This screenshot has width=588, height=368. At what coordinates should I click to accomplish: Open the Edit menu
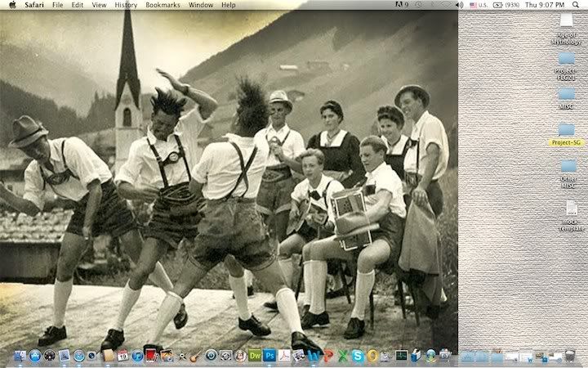pos(78,5)
